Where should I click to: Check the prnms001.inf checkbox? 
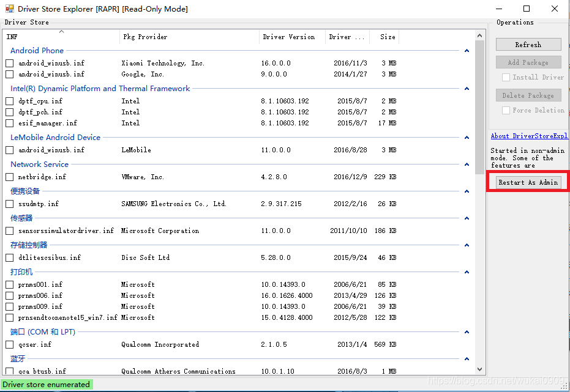10,284
